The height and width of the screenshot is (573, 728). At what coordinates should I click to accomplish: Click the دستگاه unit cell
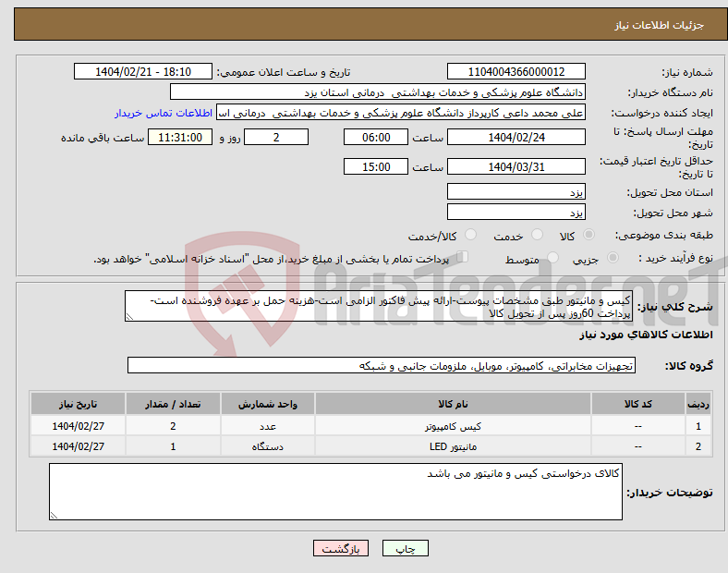pos(267,446)
